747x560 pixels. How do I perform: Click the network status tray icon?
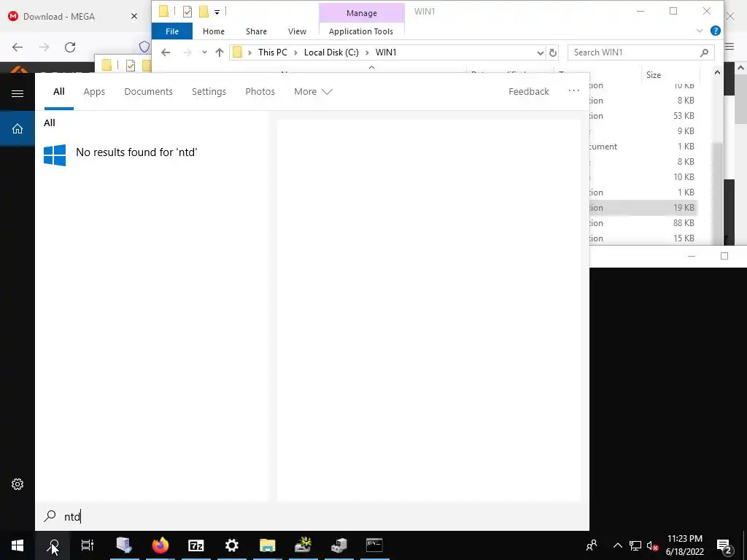click(x=635, y=545)
